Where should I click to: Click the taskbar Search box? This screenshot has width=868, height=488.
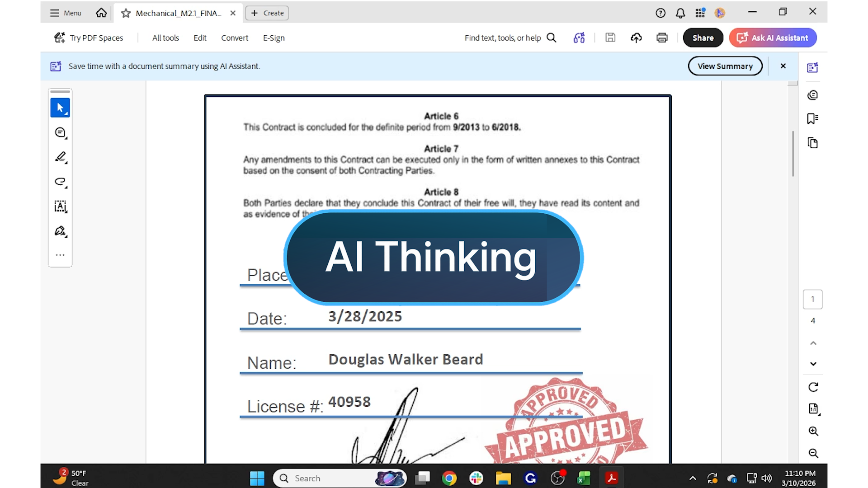[340, 478]
